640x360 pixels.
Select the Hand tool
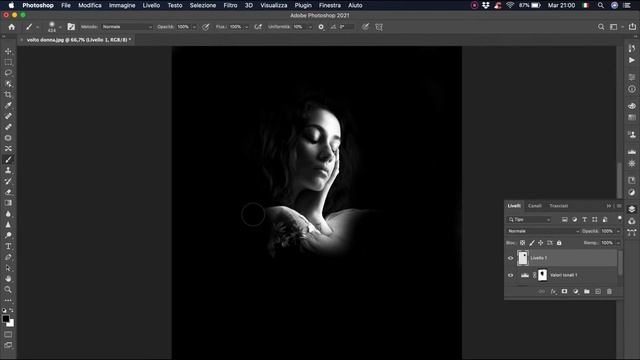pos(8,279)
